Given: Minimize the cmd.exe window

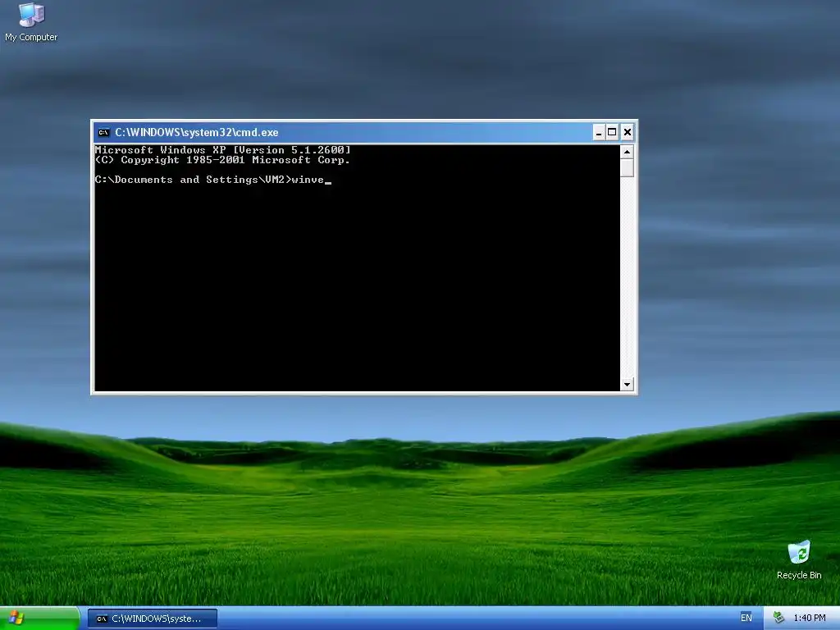Looking at the screenshot, I should point(599,132).
